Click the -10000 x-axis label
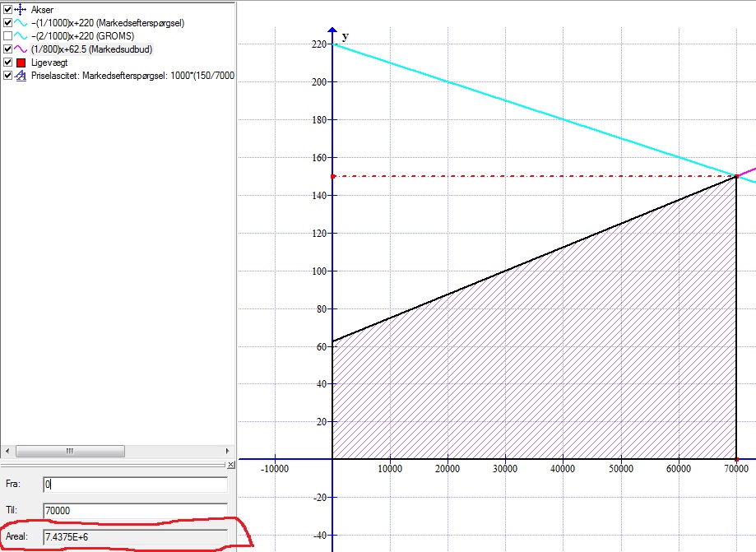Viewport: 756px width, 552px height. coord(275,469)
